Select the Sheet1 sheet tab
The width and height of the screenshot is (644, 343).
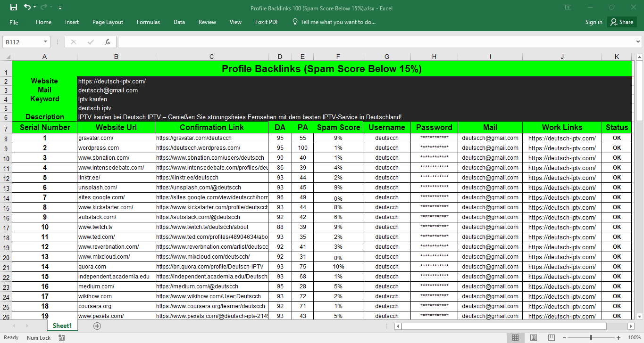62,326
